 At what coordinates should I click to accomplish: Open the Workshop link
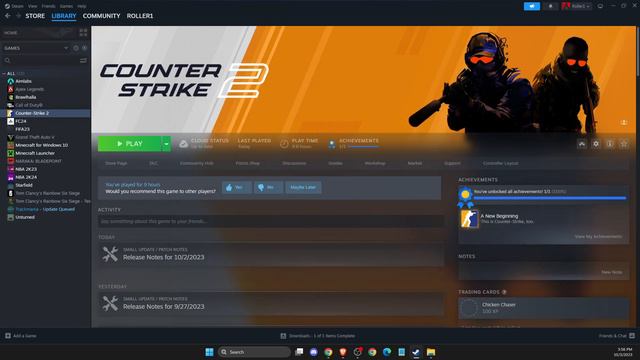click(x=375, y=163)
